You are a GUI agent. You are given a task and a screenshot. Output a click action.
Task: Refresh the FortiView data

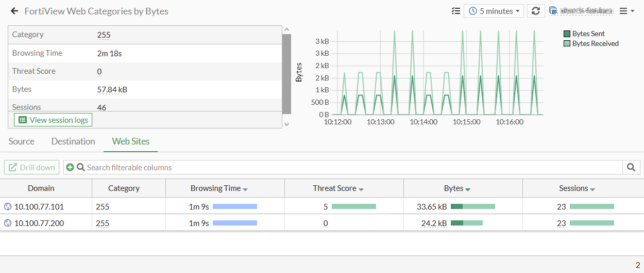536,11
